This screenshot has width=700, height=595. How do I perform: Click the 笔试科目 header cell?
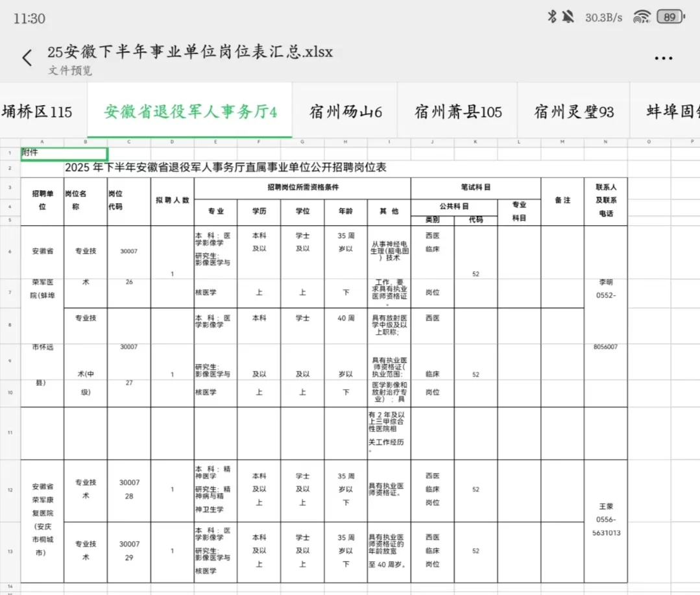coord(476,188)
